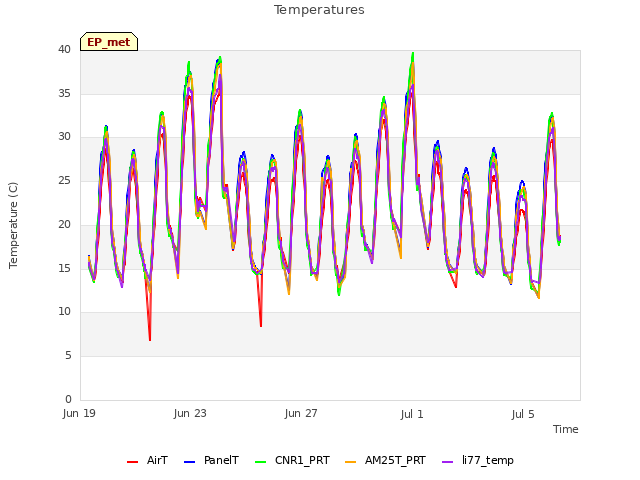
Task: Click the purple li77_temp legend marker
Action: point(447,462)
